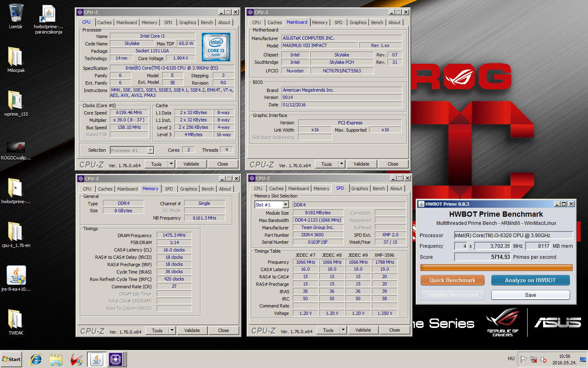Click the Action Center flag tray icon
588x368 pixels.
coord(524,359)
